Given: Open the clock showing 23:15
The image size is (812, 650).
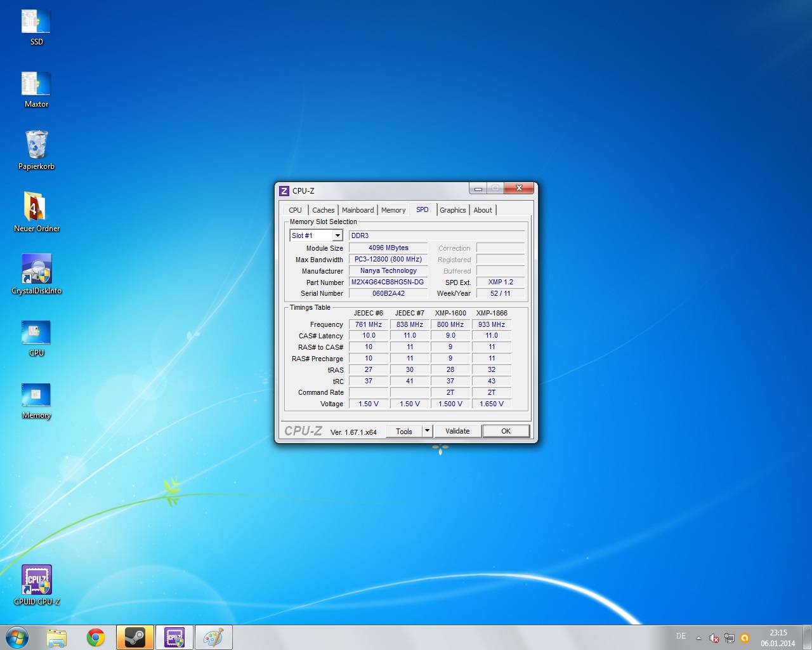Looking at the screenshot, I should coord(778,638).
